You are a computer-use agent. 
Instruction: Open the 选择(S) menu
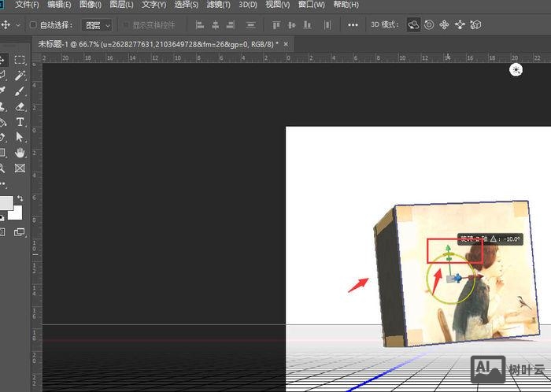pyautogui.click(x=187, y=5)
